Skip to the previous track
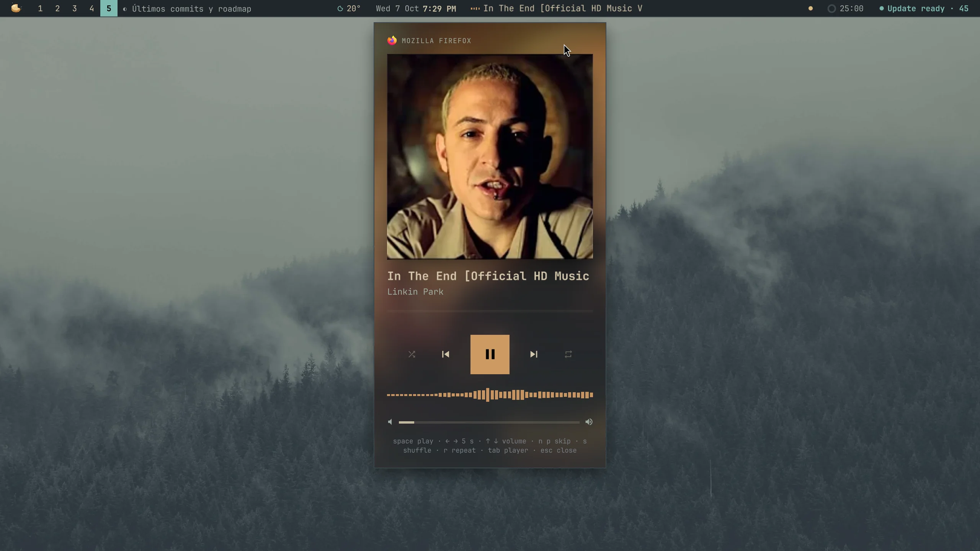The height and width of the screenshot is (551, 980). pos(446,354)
